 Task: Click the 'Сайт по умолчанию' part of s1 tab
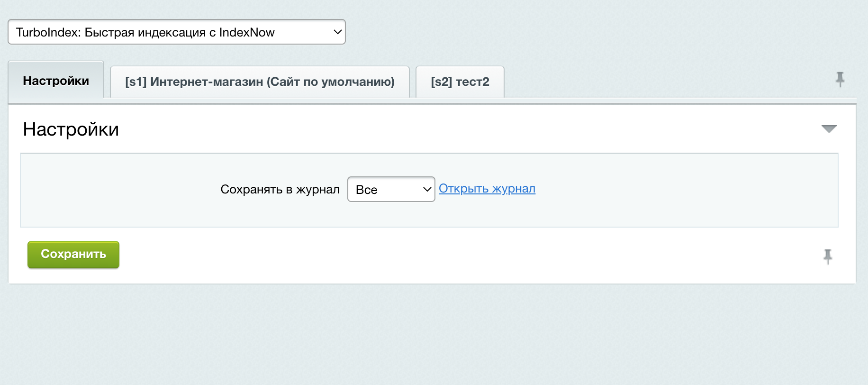(331, 82)
